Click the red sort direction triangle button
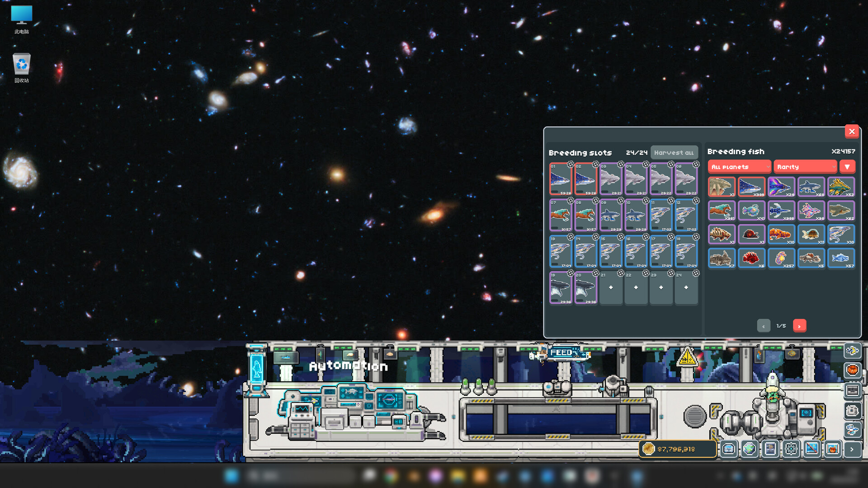868x488 pixels. tap(847, 167)
